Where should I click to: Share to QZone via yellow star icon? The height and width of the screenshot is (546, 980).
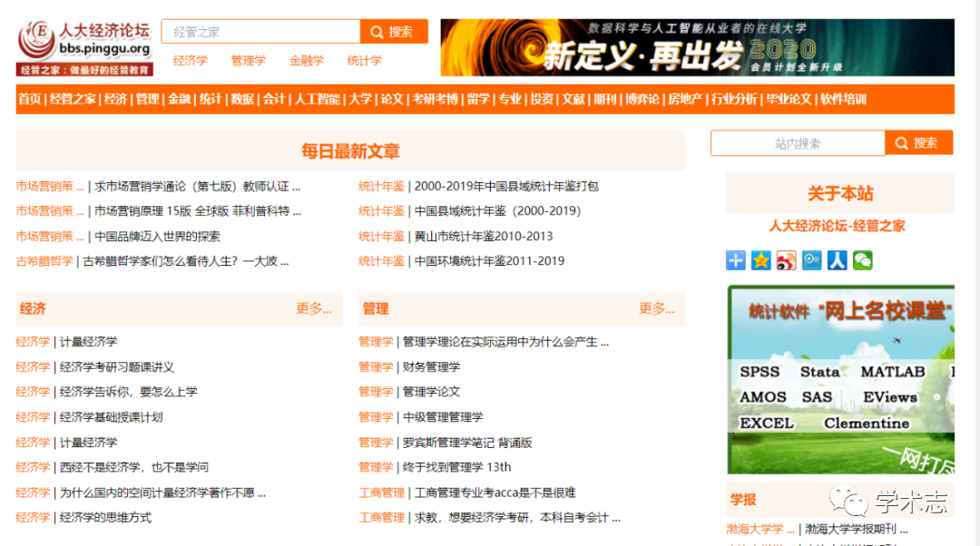(761, 260)
